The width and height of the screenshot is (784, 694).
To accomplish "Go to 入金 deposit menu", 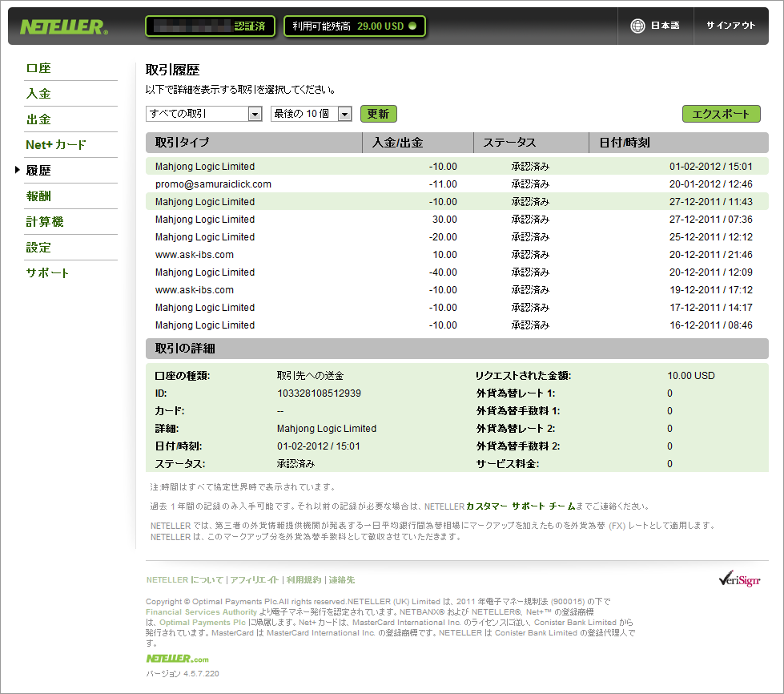I will [x=38, y=94].
